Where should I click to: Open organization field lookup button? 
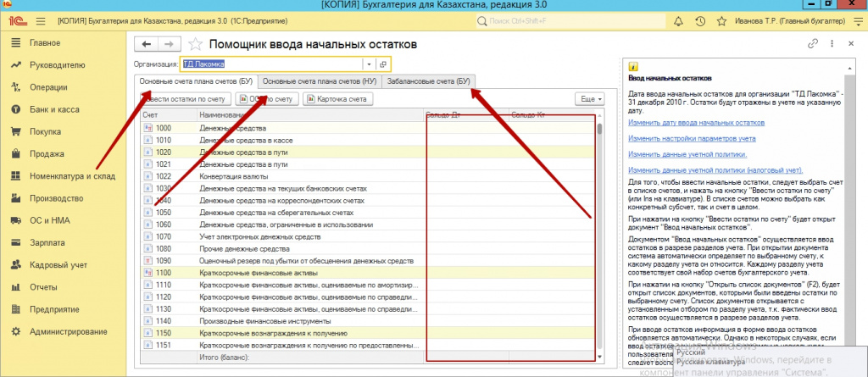383,64
